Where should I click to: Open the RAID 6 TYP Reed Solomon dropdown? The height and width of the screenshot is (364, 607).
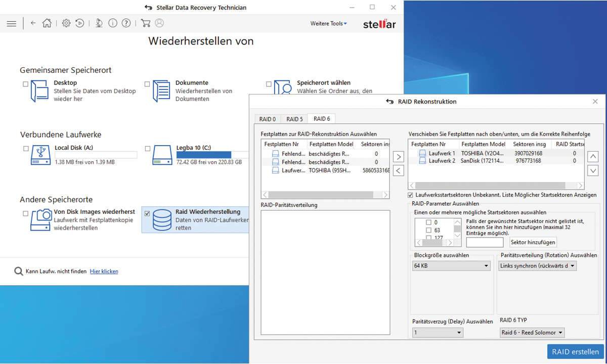click(x=532, y=333)
